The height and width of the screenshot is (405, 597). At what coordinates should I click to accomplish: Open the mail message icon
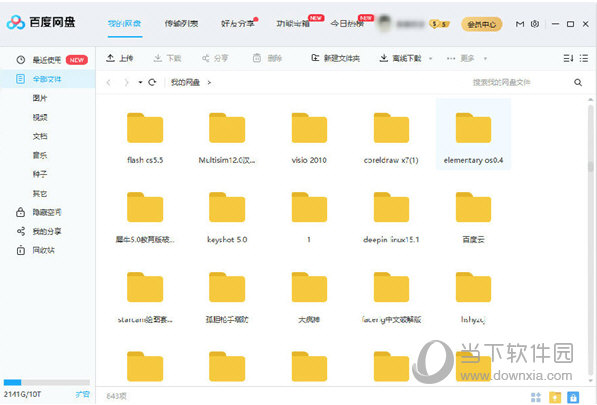[520, 24]
